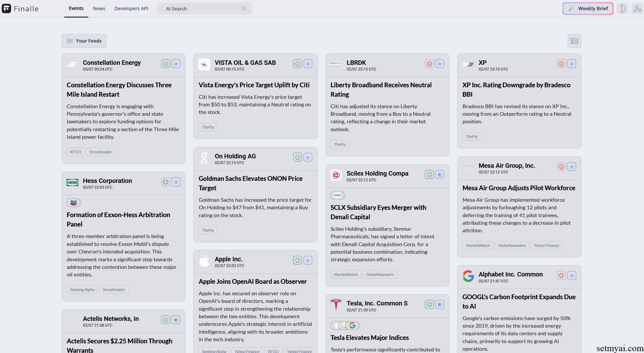Open MarketWatch source in Mesa Air card
The width and height of the screenshot is (644, 353).
477,245
